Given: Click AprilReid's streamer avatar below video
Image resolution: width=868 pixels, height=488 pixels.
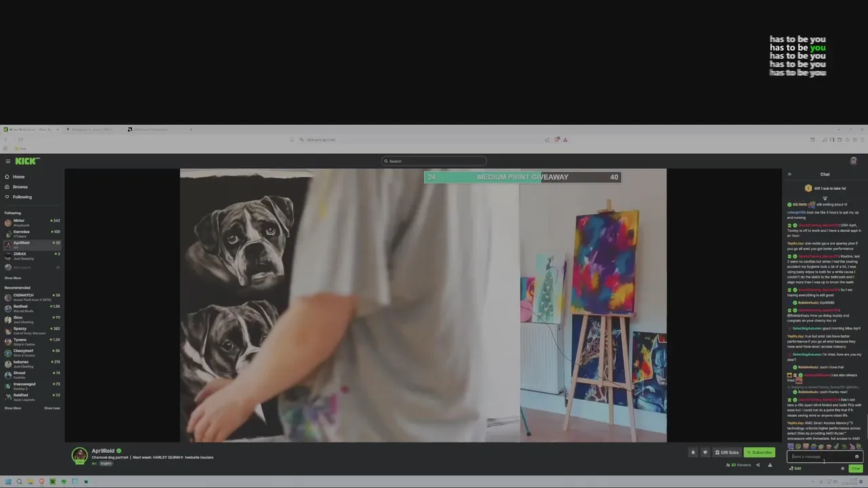Looking at the screenshot, I should pyautogui.click(x=80, y=455).
